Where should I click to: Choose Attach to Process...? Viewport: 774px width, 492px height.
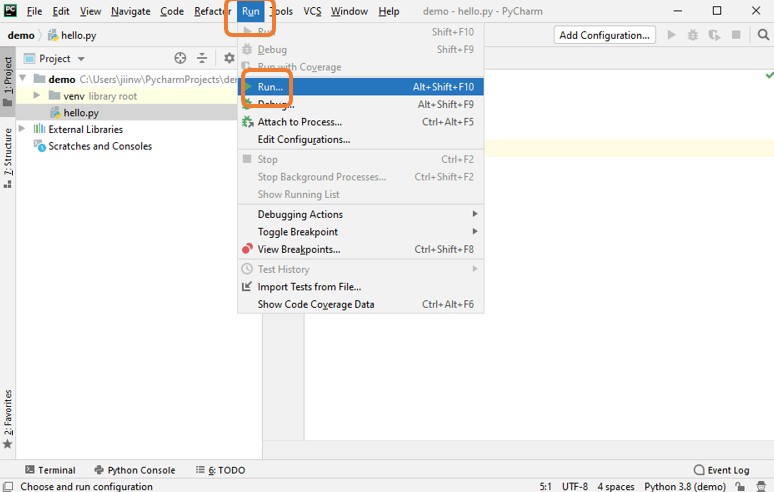coord(360,122)
